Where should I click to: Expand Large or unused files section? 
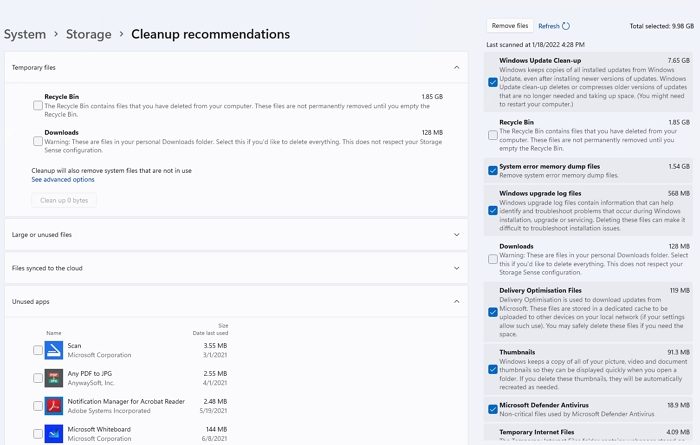457,235
